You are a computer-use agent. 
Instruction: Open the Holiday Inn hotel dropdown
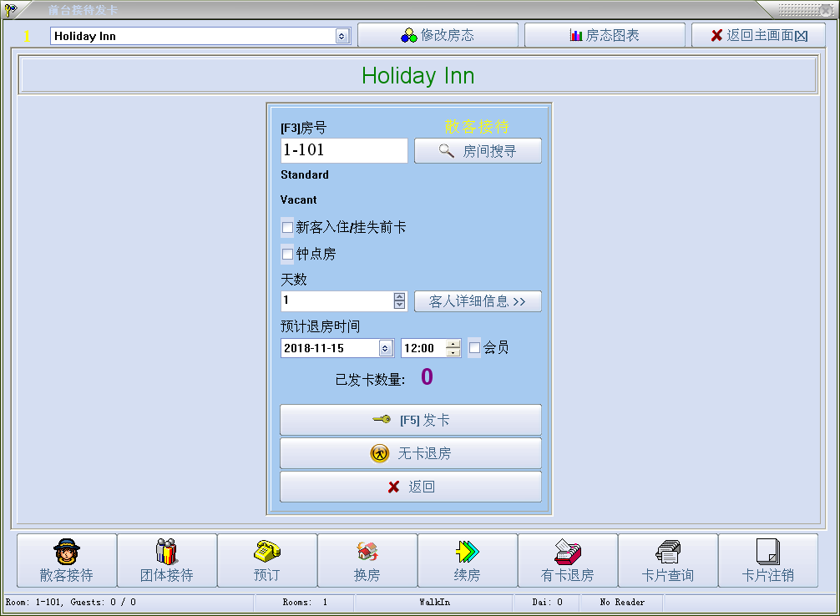tap(342, 36)
